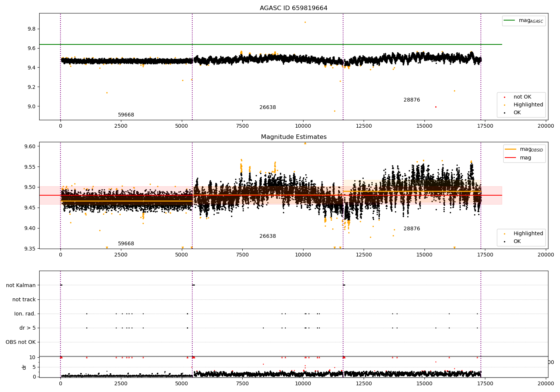Click obsid label 28876 in Magnitude Estimates plot
The height and width of the screenshot is (392, 560).
pyautogui.click(x=412, y=229)
